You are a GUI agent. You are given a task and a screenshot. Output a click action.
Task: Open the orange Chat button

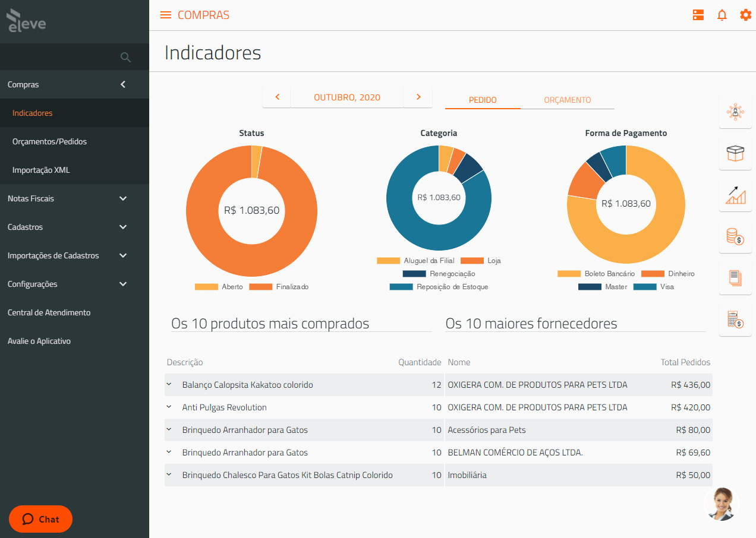[x=41, y=519]
